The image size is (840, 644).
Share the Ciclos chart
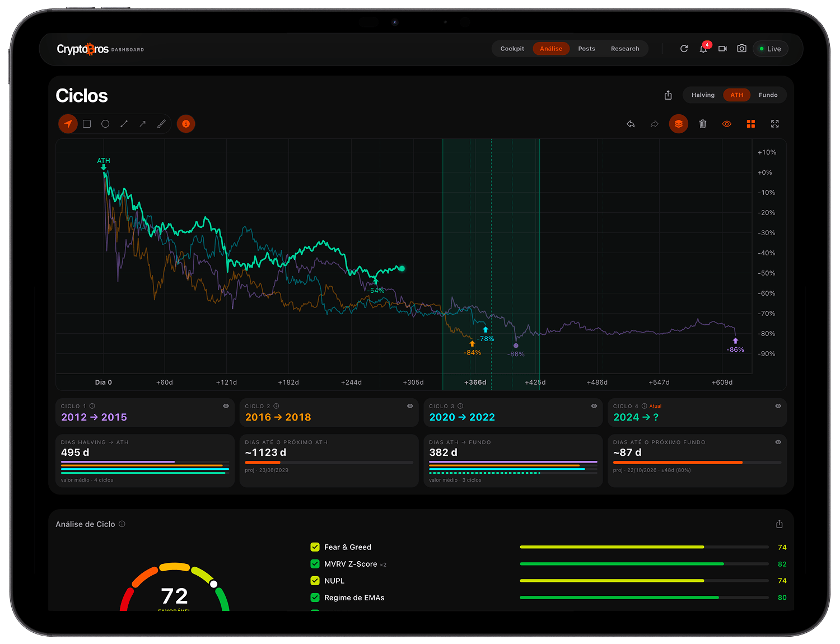pyautogui.click(x=668, y=95)
